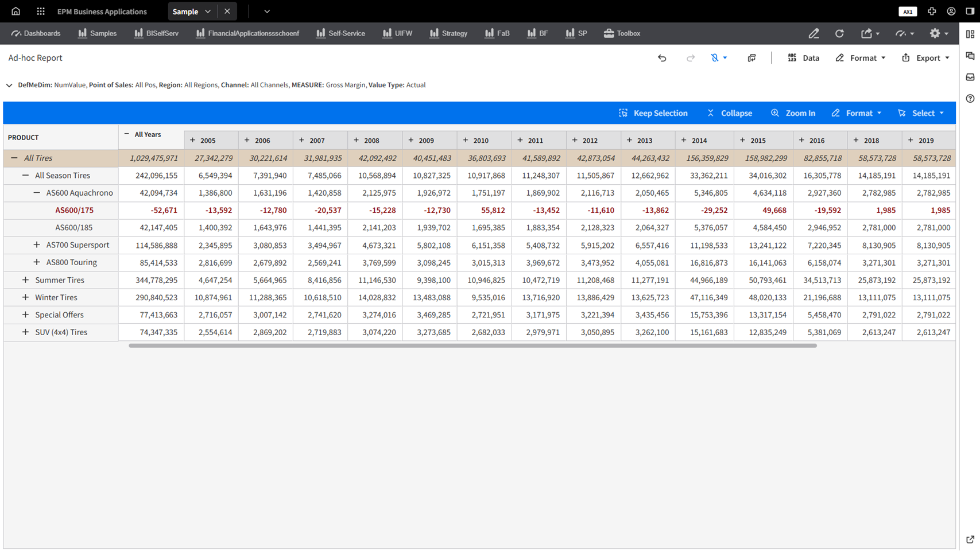
Task: Click the undo arrow icon
Action: coord(662,58)
